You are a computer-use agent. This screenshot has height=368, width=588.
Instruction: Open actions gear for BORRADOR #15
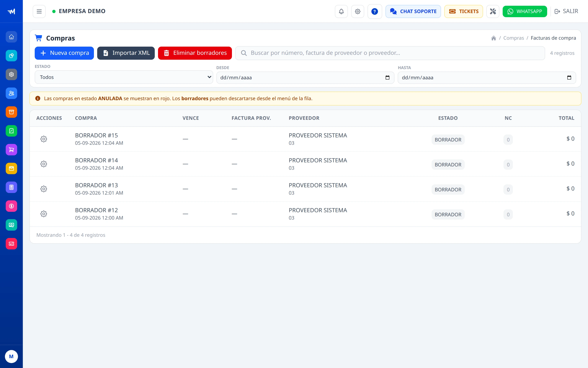44,139
